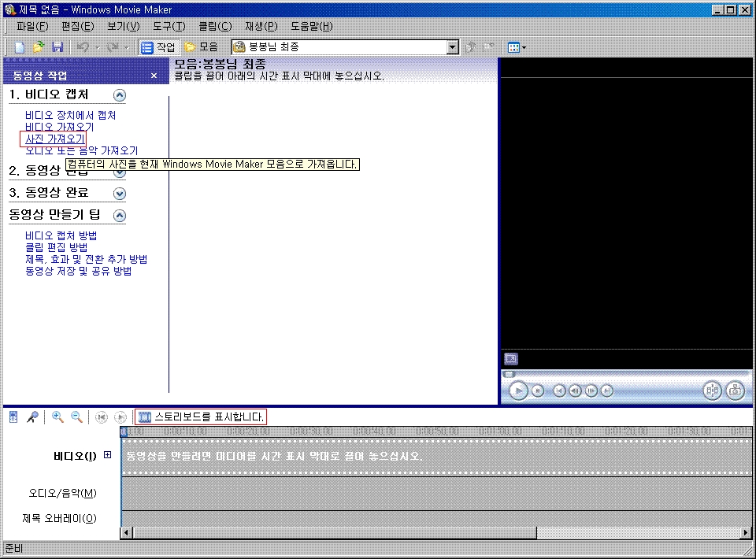This screenshot has width=756, height=559.
Task: Collapse the 1. 비디오 캡처 section
Action: pyautogui.click(x=120, y=95)
